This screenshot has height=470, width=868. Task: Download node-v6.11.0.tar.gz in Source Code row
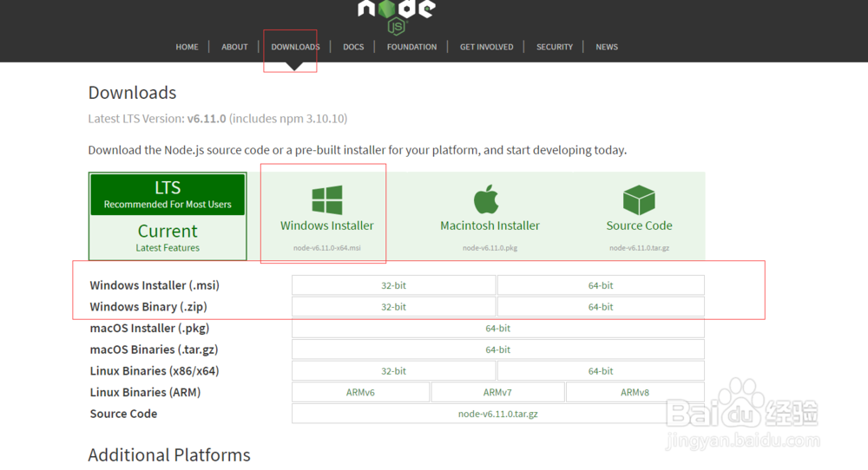[x=498, y=414]
